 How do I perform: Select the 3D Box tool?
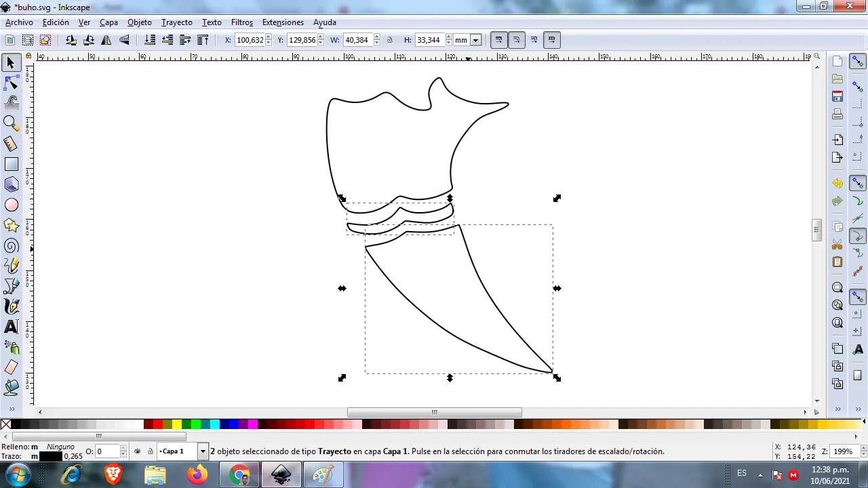(x=11, y=184)
